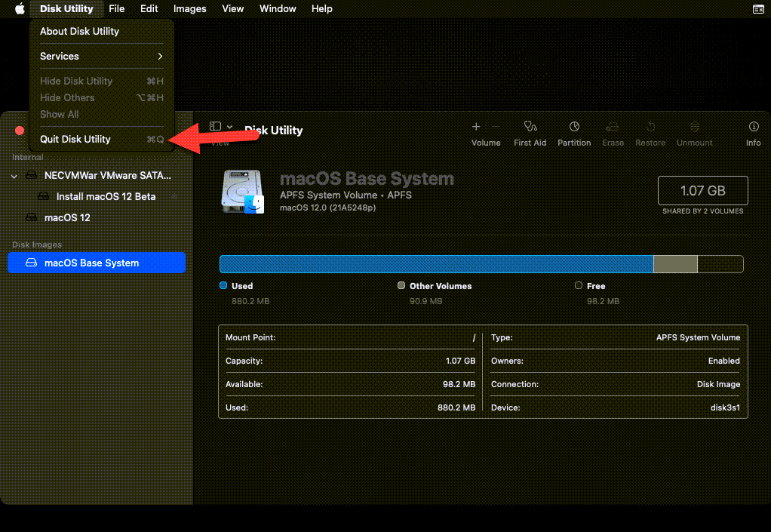Expand the Services submenu
The height and width of the screenshot is (532, 771).
pos(101,56)
